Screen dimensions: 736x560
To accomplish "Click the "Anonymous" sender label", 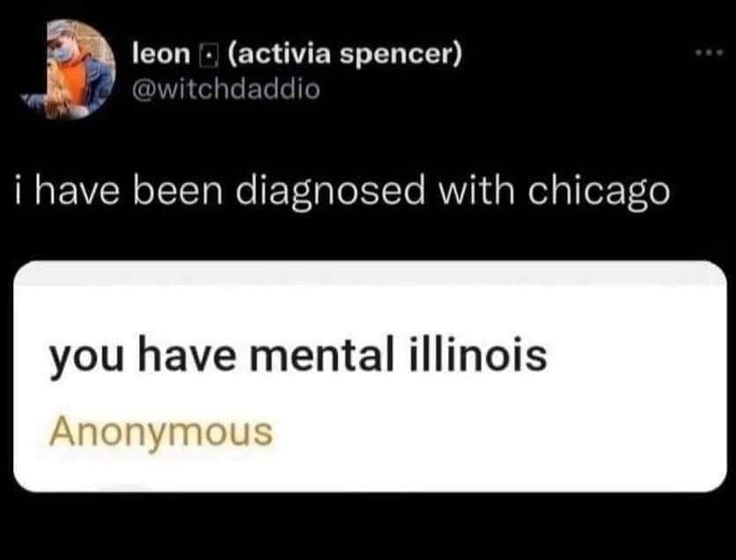I will 160,432.
